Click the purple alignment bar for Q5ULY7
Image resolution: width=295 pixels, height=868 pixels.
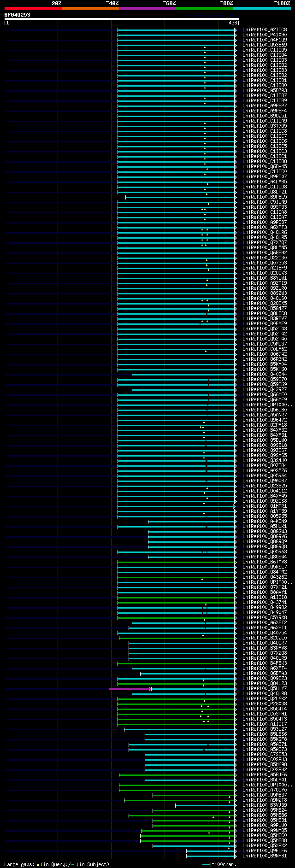tap(130, 689)
